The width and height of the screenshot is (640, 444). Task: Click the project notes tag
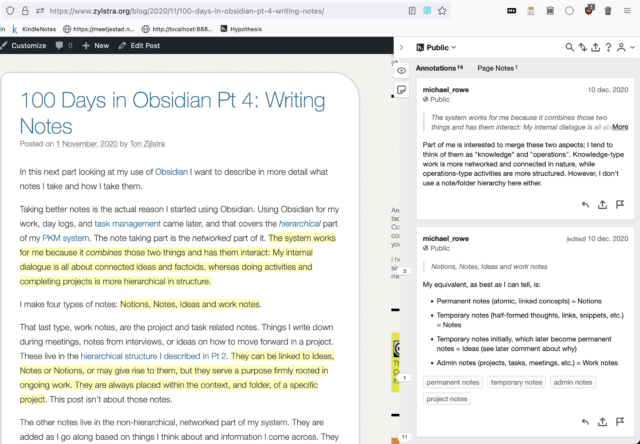pos(447,399)
